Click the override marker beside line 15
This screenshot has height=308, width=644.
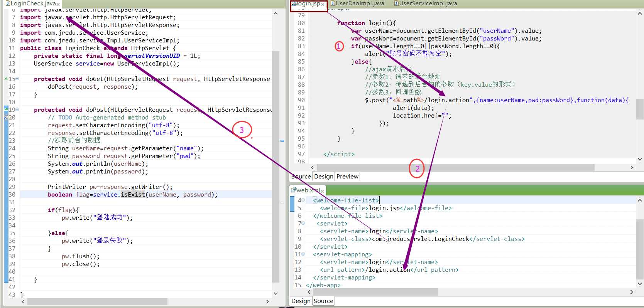6,79
